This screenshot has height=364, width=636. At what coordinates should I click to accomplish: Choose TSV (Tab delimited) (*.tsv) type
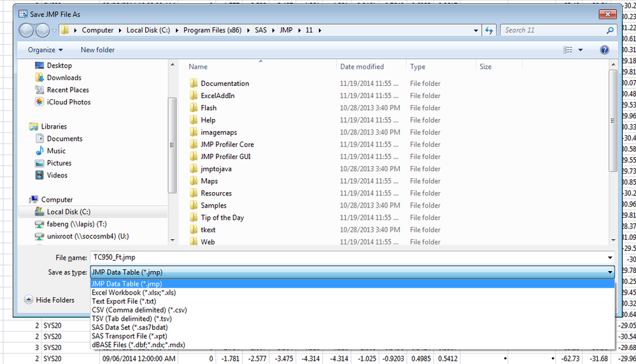[x=352, y=319]
